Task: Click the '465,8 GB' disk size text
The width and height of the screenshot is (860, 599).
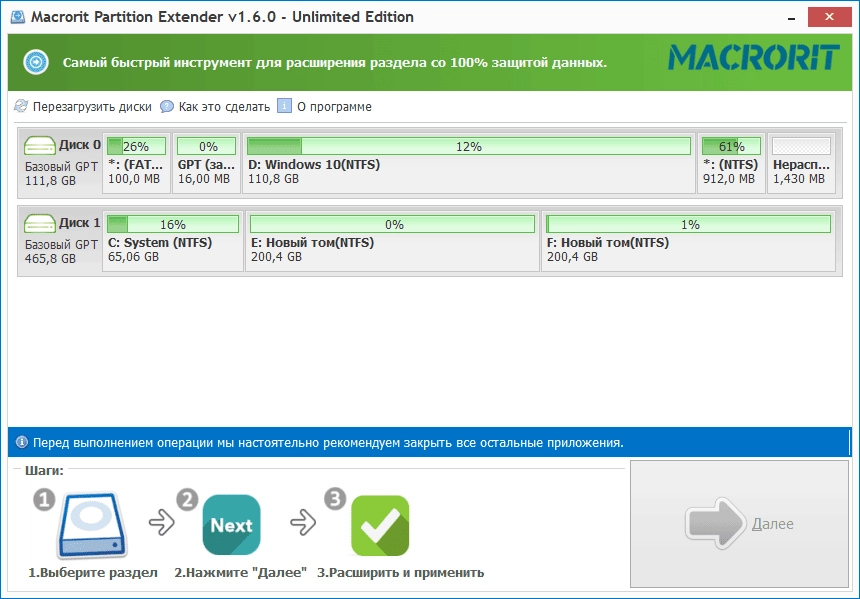Action: coord(50,258)
